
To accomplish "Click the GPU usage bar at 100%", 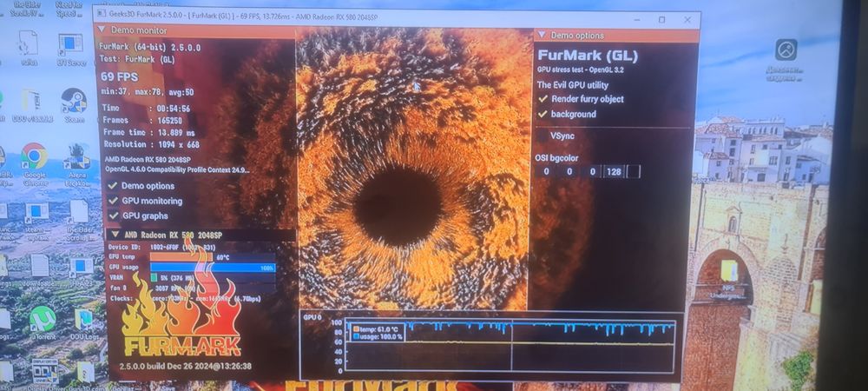I will (x=213, y=268).
